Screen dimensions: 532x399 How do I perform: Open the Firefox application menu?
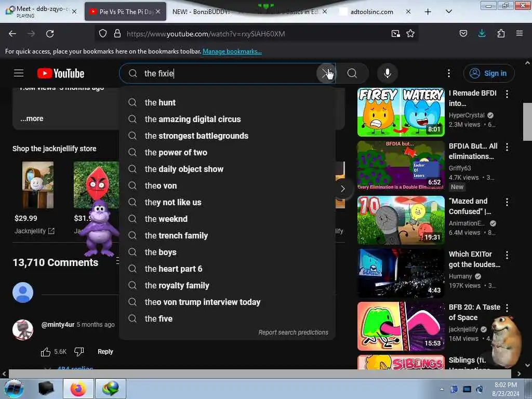(519, 33)
